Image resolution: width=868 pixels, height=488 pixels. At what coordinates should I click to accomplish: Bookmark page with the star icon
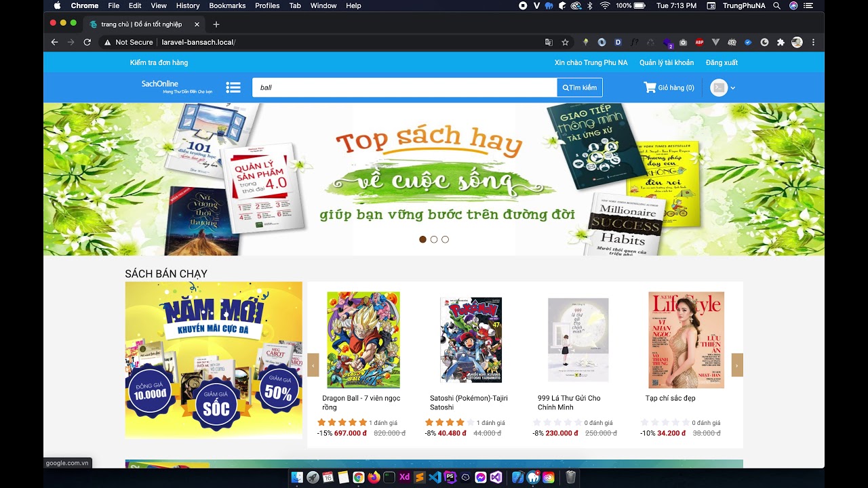coord(565,42)
